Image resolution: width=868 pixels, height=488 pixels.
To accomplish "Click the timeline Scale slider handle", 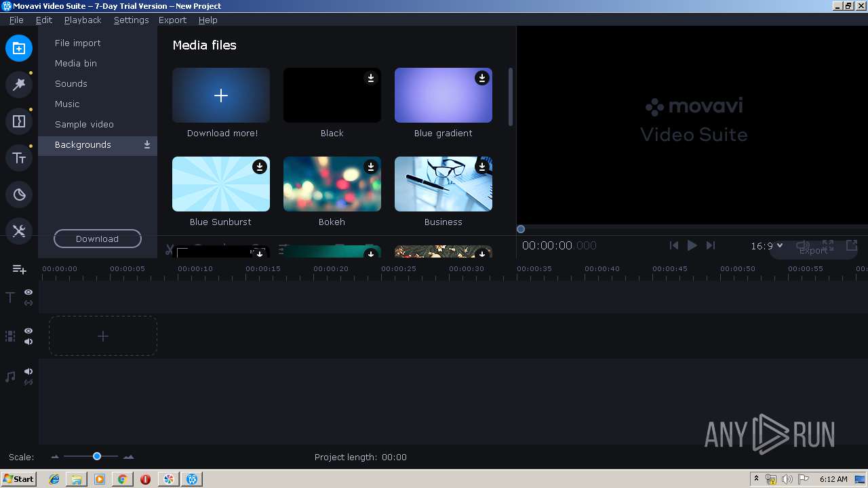I will 97,456.
